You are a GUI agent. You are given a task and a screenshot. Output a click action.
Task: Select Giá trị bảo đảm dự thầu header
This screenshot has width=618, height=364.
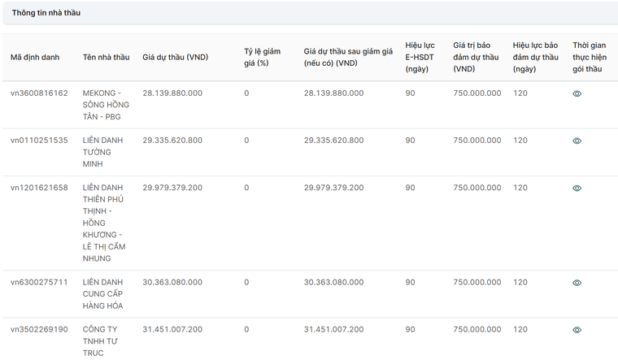coord(476,57)
